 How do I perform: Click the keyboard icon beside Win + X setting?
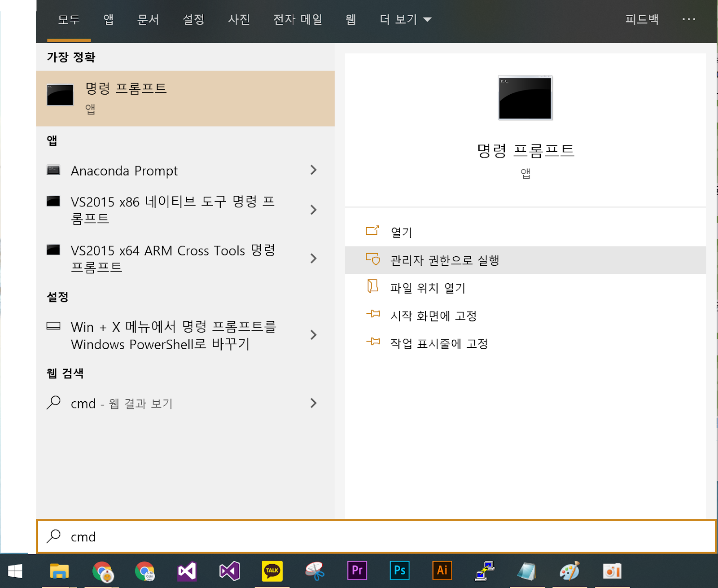(x=53, y=326)
